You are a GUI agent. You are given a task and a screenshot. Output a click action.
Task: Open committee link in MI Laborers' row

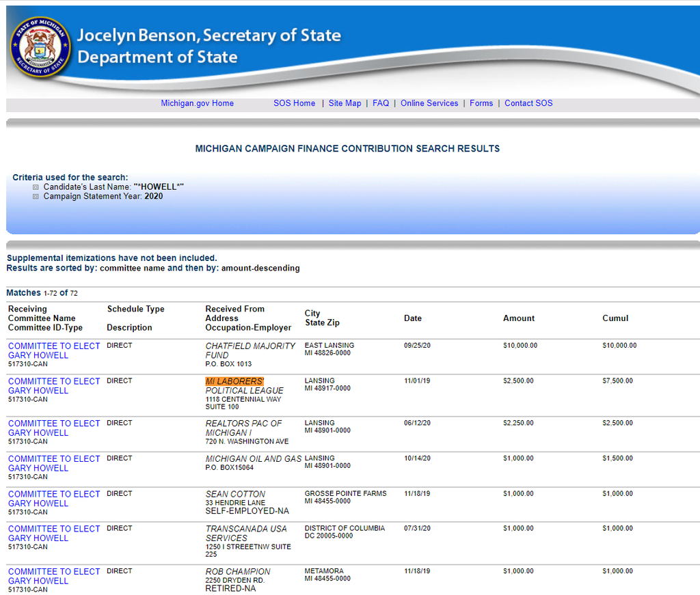54,386
